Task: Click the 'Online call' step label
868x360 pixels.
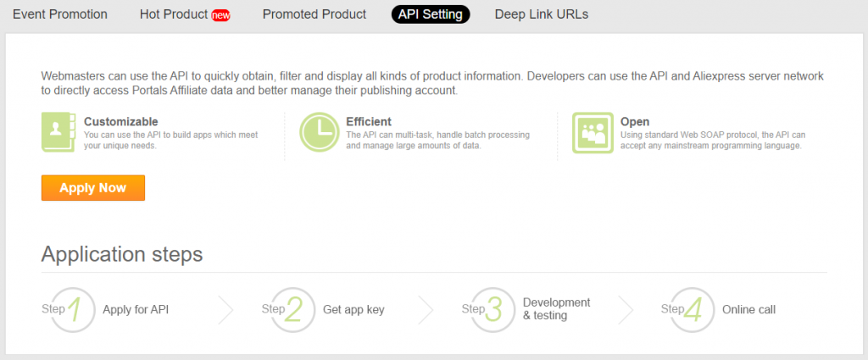Action: tap(748, 310)
